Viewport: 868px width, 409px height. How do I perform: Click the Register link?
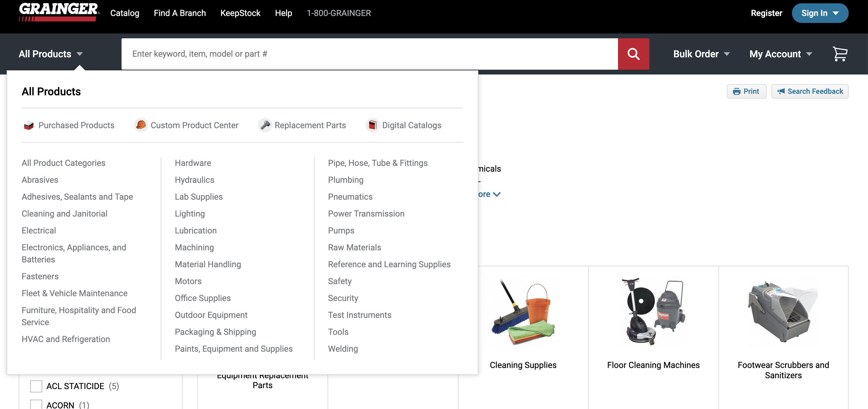click(766, 13)
